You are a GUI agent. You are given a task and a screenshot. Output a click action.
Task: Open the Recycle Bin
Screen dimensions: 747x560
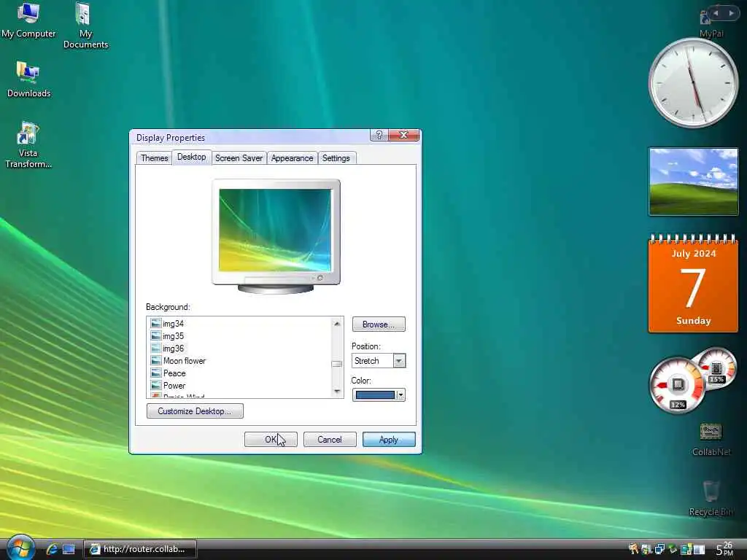[x=711, y=499]
